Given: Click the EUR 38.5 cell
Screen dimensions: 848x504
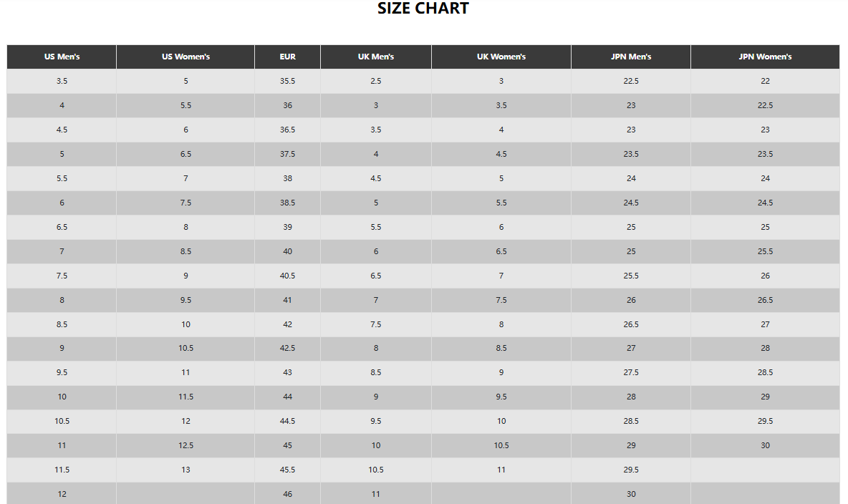Looking at the screenshot, I should click(287, 203).
